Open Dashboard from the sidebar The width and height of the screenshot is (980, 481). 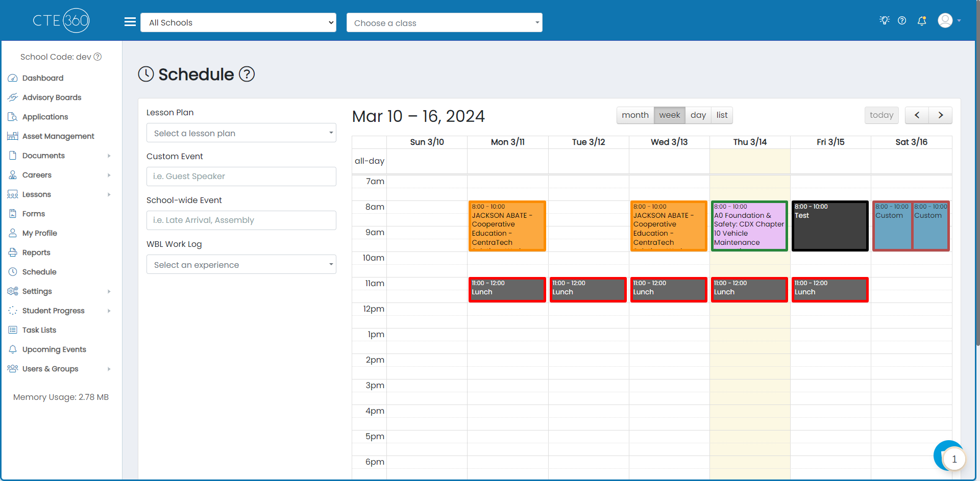43,78
